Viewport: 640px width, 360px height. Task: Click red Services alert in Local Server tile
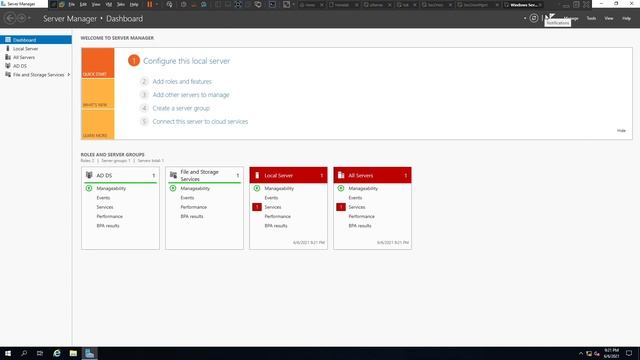pos(257,207)
